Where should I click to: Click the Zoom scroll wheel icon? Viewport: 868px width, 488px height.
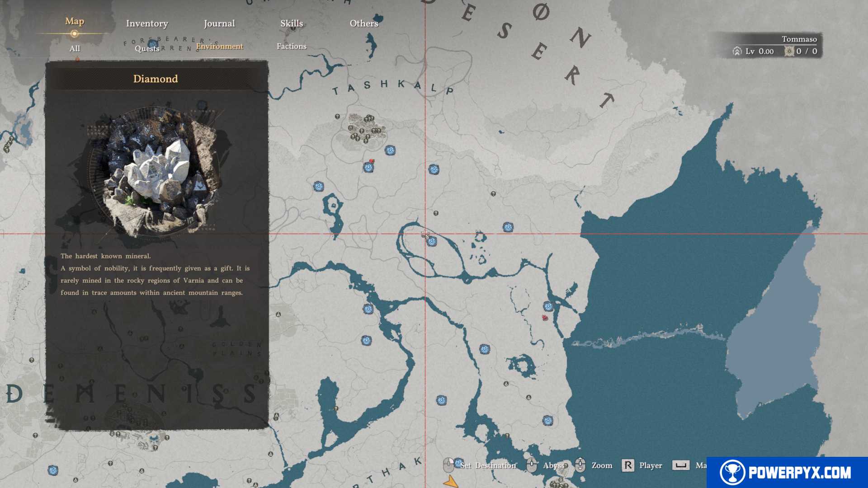click(x=580, y=465)
